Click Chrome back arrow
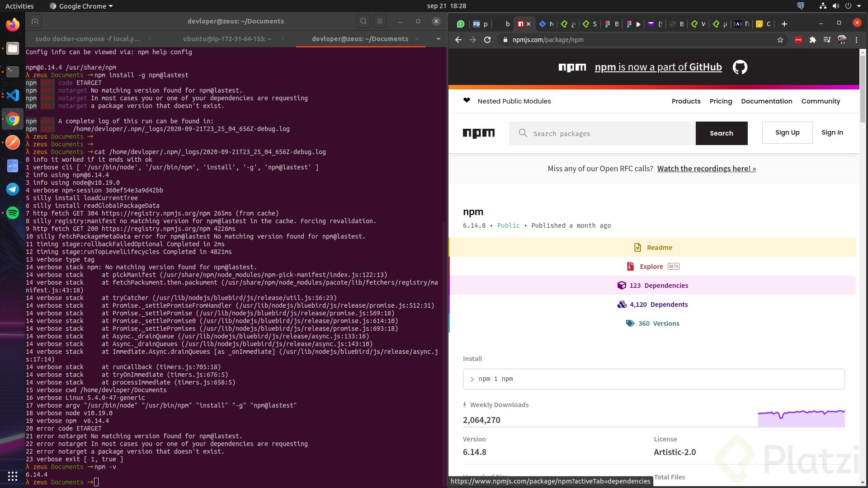 click(x=458, y=40)
